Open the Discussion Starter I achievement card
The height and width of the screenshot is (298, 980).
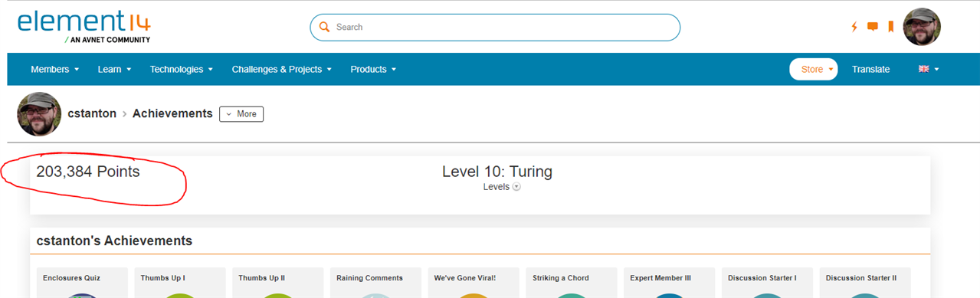click(x=767, y=283)
